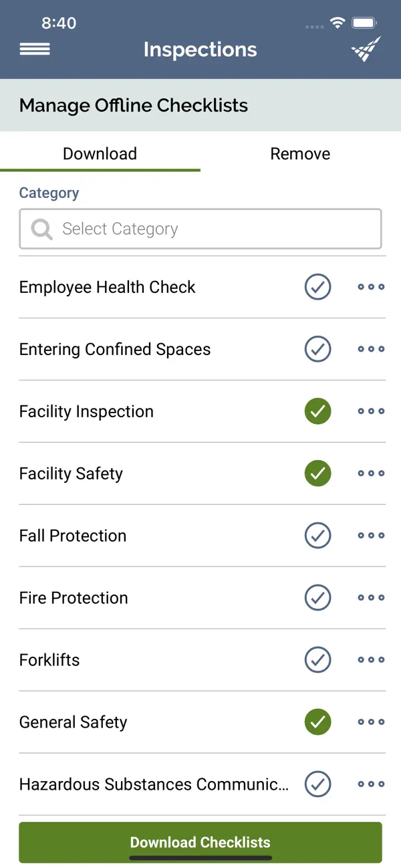The image size is (401, 868).
Task: Open the three-dot menu for Employee Health Check
Action: point(371,286)
